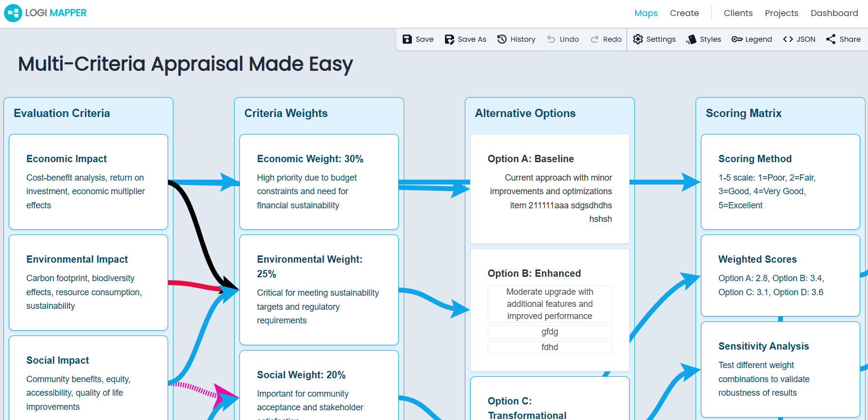Select the Environmental Impact card
Image resolution: width=868 pixels, height=420 pixels.
88,283
